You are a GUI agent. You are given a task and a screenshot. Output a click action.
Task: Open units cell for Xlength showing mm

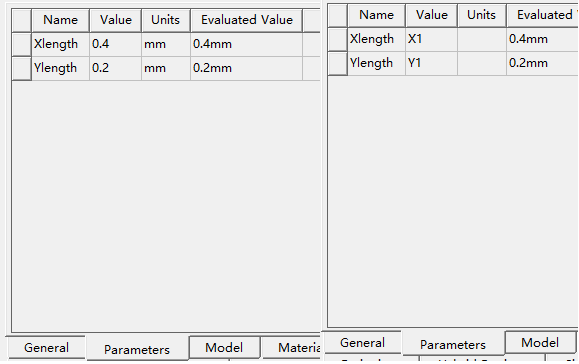point(166,44)
